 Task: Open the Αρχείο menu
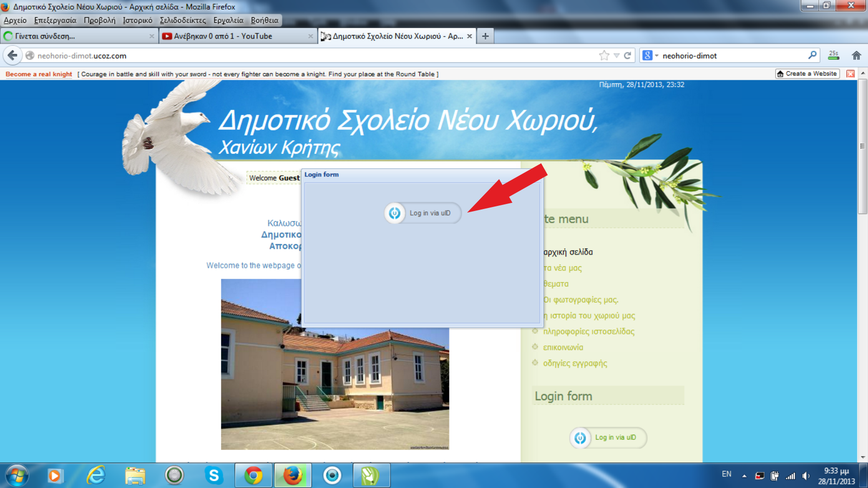(15, 20)
